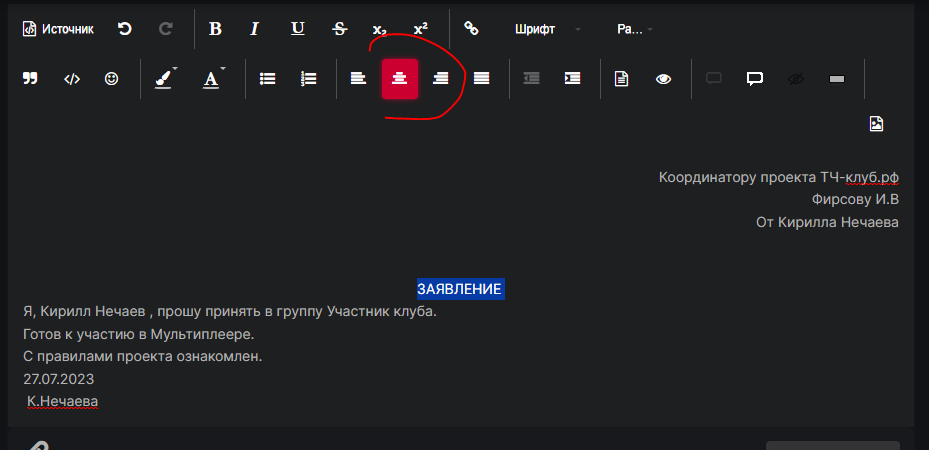Open the Шрифт font dropdown
This screenshot has height=450, width=929.
coord(546,29)
